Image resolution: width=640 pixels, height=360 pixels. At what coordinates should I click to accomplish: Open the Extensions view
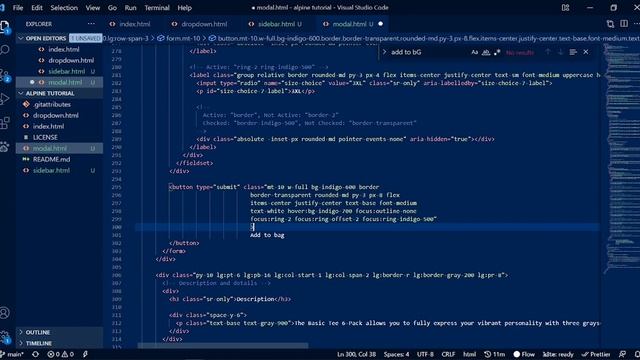click(5, 122)
